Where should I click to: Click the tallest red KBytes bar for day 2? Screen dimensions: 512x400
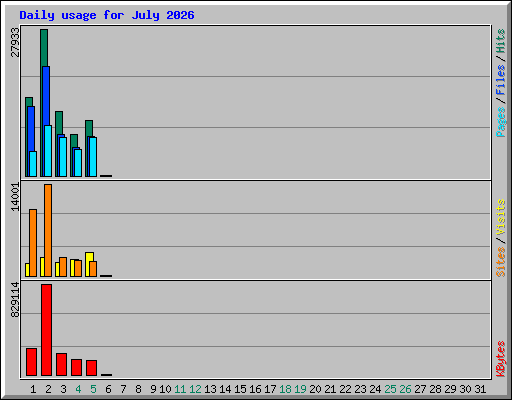(x=47, y=330)
